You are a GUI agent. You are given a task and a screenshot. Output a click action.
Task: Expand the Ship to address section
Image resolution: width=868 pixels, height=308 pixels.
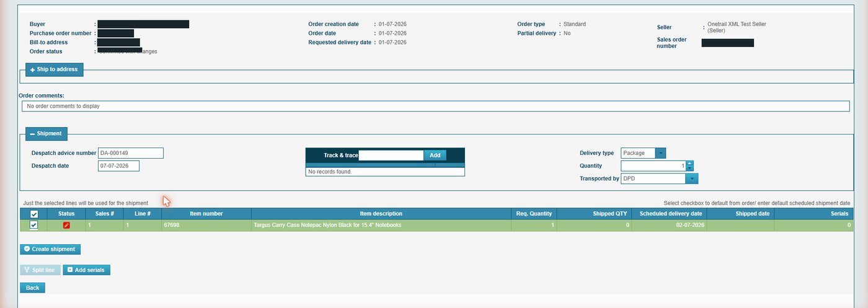click(54, 69)
